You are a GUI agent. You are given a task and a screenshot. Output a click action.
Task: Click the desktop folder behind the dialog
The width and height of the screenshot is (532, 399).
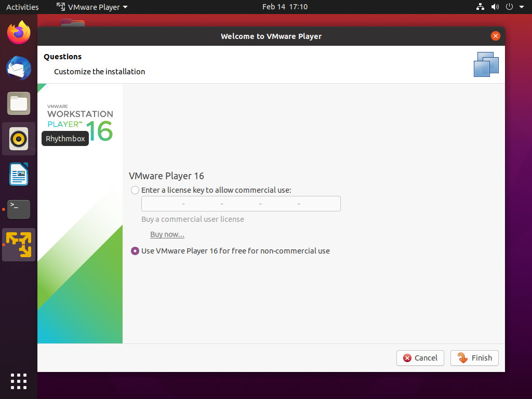pos(73,23)
